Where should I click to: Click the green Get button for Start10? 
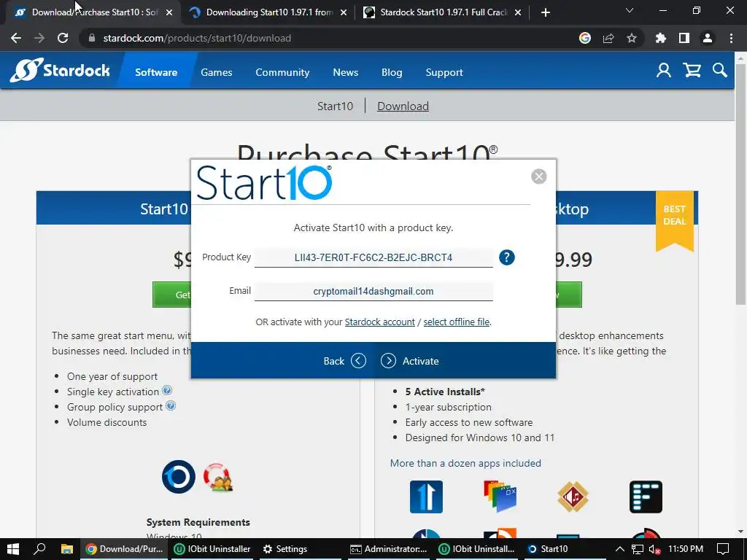(171, 295)
